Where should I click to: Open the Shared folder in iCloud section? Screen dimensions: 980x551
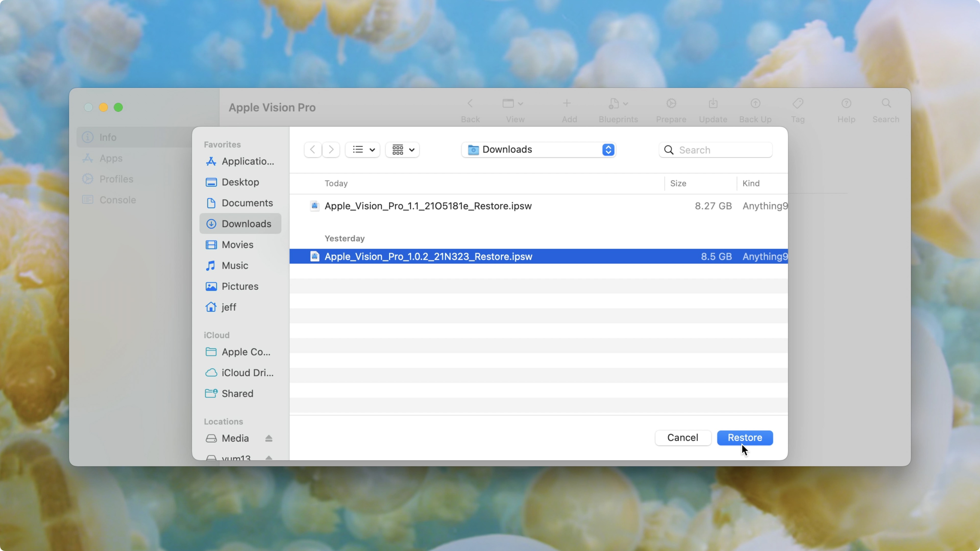(x=237, y=394)
